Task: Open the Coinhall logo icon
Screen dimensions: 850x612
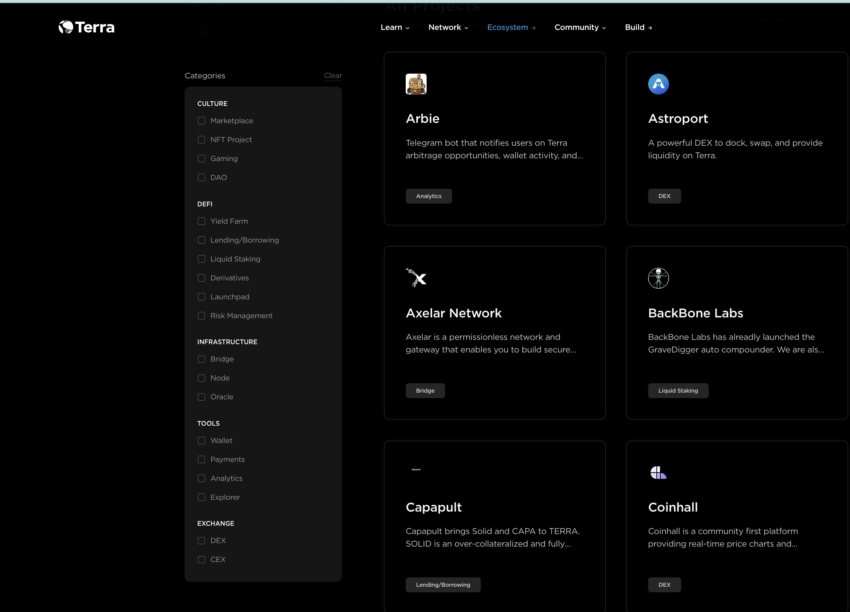Action: 658,472
